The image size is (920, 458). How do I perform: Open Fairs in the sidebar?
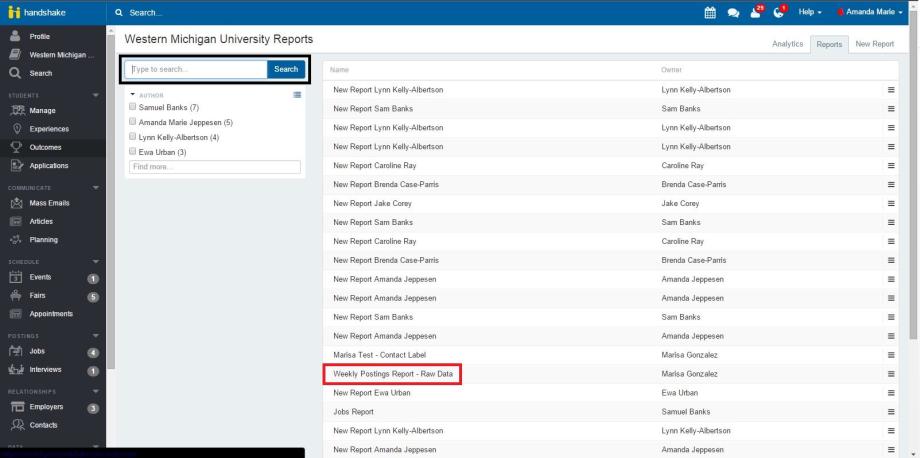pyautogui.click(x=37, y=296)
